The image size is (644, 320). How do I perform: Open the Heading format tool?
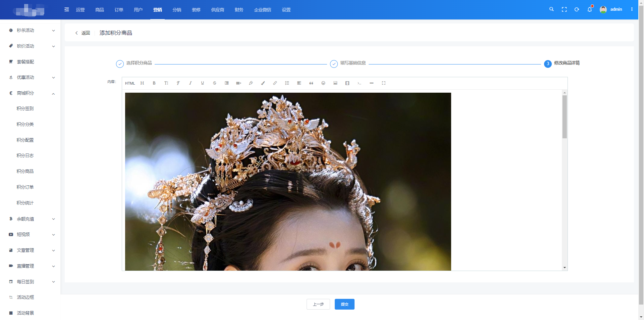[142, 83]
